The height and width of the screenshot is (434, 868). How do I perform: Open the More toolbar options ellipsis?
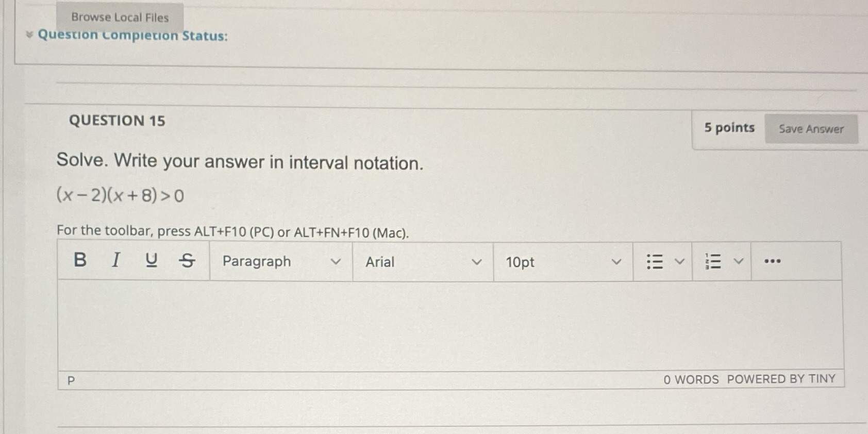click(773, 261)
